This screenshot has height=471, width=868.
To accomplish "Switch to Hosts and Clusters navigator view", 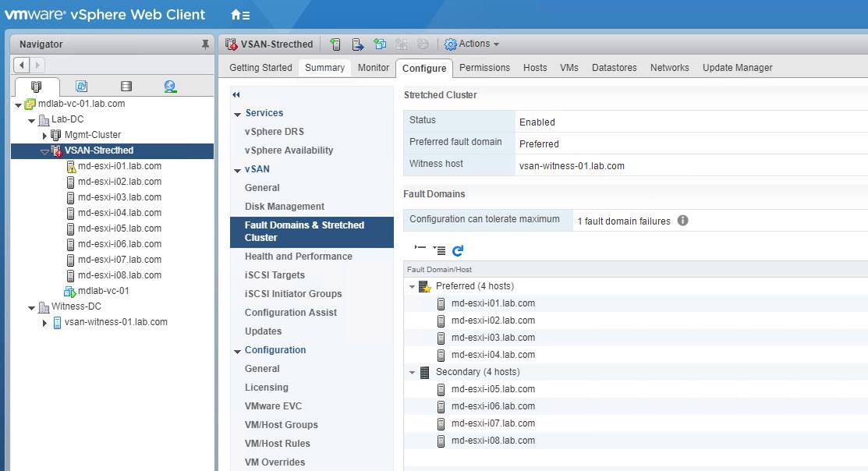I will tap(37, 87).
